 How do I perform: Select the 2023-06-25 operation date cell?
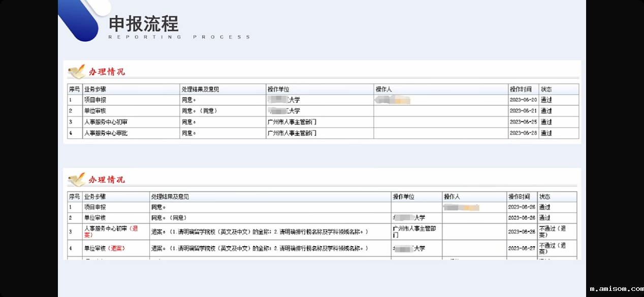(x=523, y=122)
